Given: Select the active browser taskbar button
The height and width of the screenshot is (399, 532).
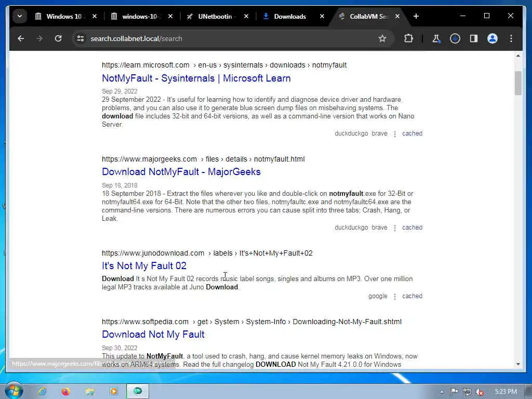Looking at the screenshot, I should click(138, 391).
